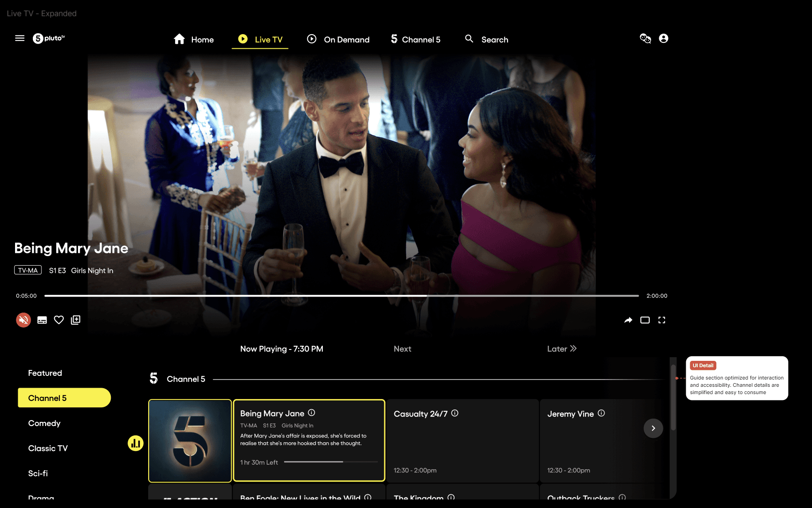This screenshot has height=508, width=812.
Task: Click the Channel 5 logo thumbnail in guide
Action: coord(190,441)
